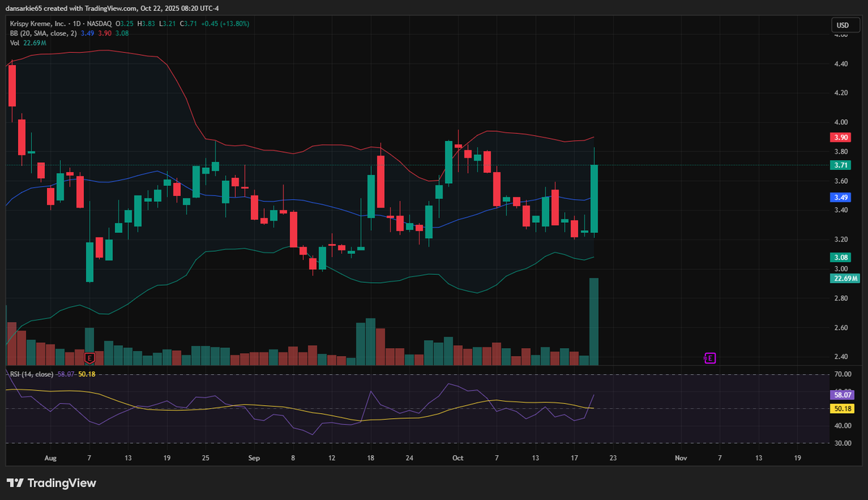Click the blue 3.49 SMA basis price flag
The width and height of the screenshot is (868, 500).
point(840,197)
